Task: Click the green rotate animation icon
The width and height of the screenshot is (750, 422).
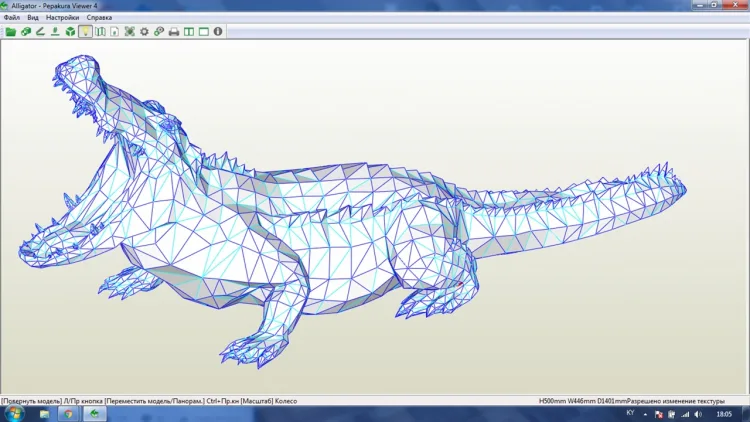Action: tap(26, 32)
